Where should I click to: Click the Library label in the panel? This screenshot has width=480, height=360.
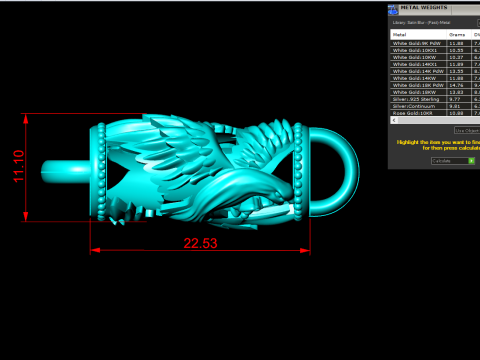[421, 23]
